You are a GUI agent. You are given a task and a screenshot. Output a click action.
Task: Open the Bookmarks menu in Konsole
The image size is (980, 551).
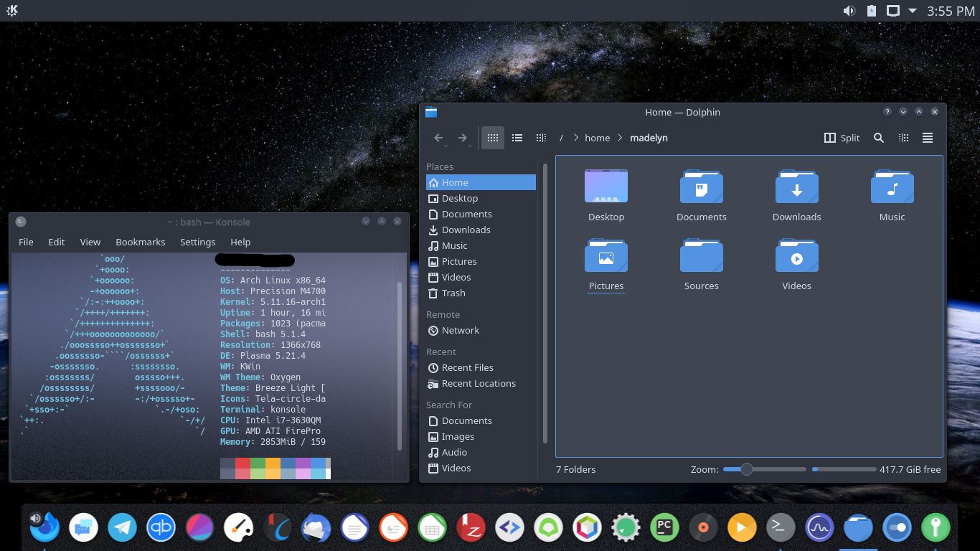pyautogui.click(x=140, y=242)
